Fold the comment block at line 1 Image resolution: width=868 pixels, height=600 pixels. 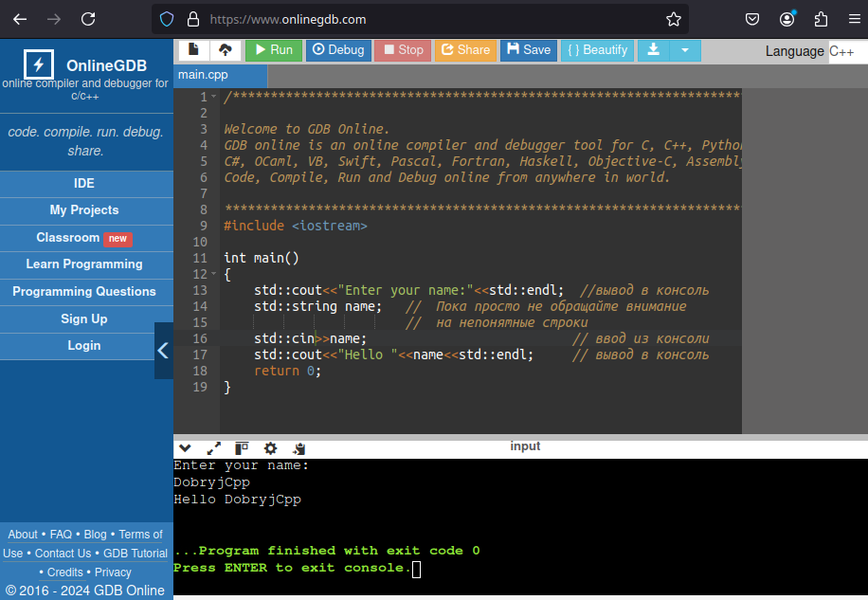(213, 97)
